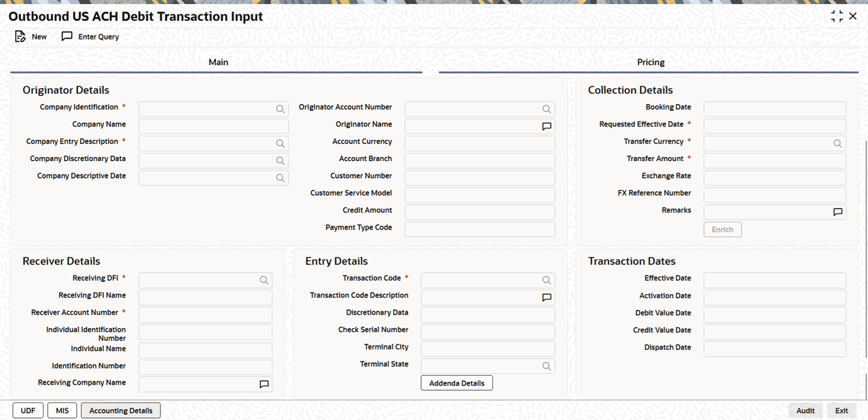Open Transaction Code Description popup icon
Viewport: 868px width, 420px height.
(x=547, y=298)
